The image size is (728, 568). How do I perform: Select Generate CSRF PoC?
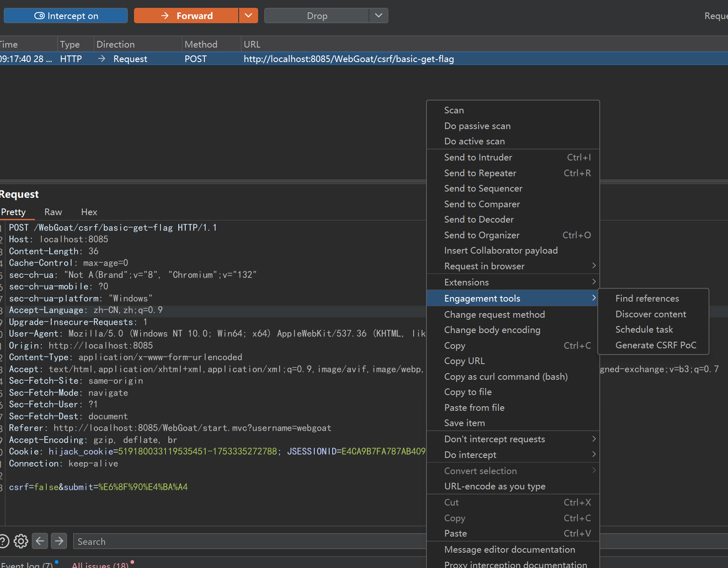tap(654, 345)
